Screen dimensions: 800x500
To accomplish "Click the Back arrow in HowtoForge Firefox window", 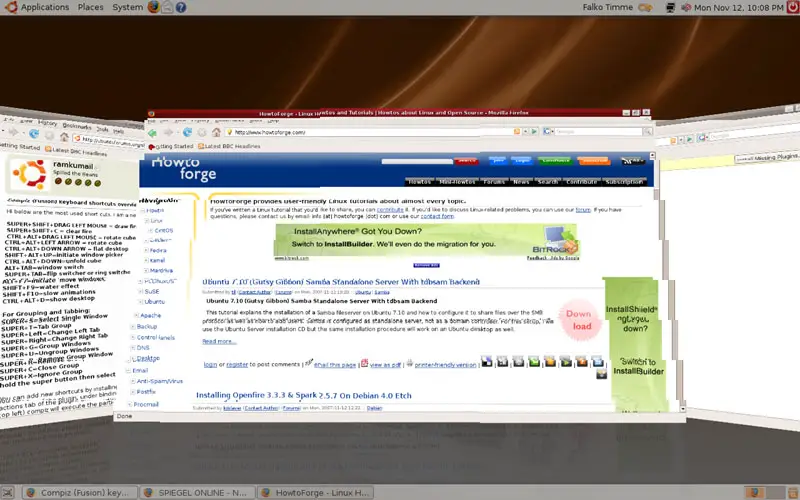I will coord(153,133).
